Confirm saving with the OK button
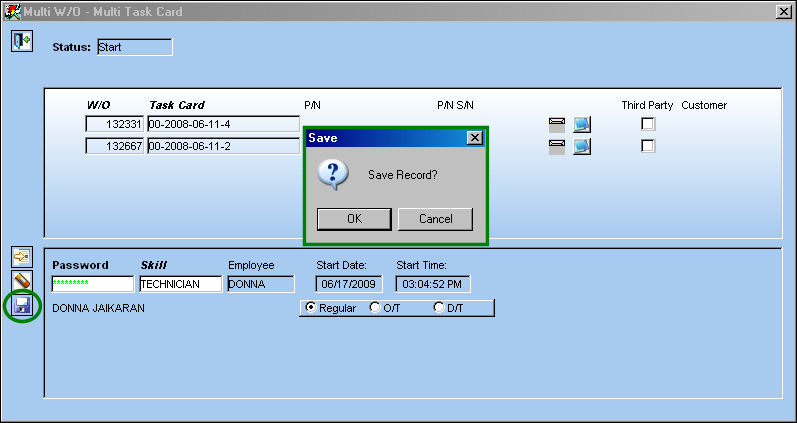Screen dimensions: 797x423 [x=354, y=219]
